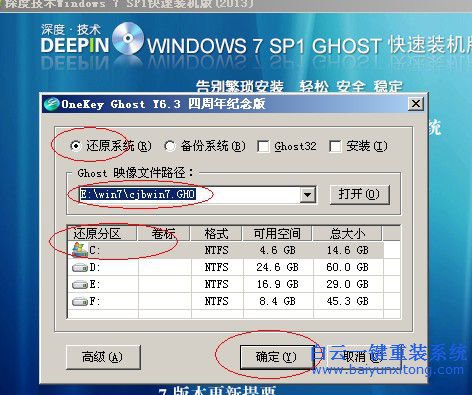Click the 45.3 GB total size cell
The image size is (472, 395).
tap(347, 301)
